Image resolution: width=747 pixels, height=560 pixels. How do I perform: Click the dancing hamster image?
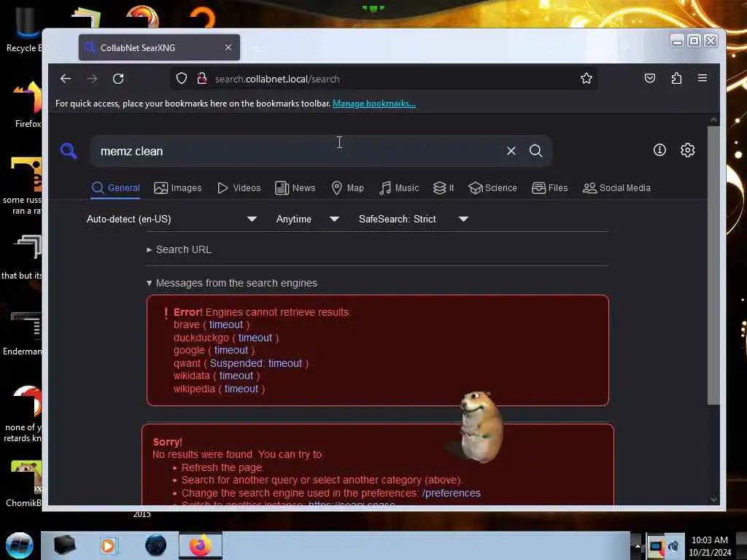pyautogui.click(x=480, y=427)
